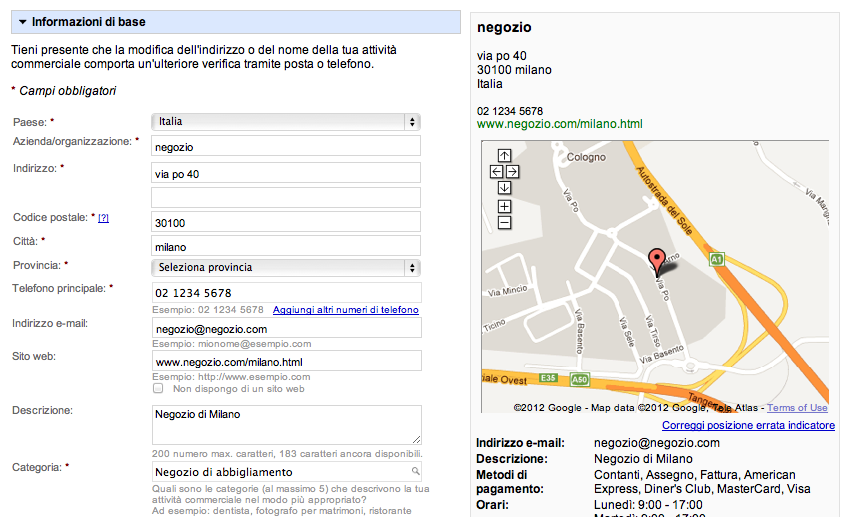Open the postal code help [?] link

click(103, 218)
